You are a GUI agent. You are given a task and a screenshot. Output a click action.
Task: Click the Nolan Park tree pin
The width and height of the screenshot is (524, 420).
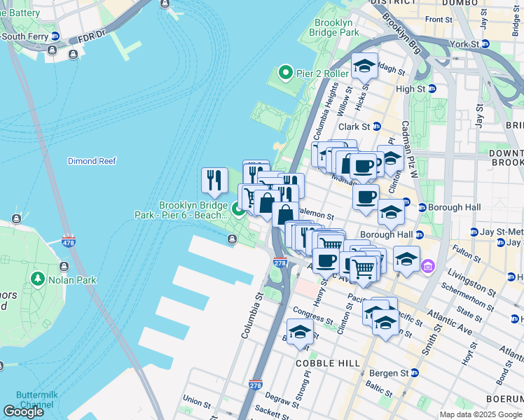(37, 279)
